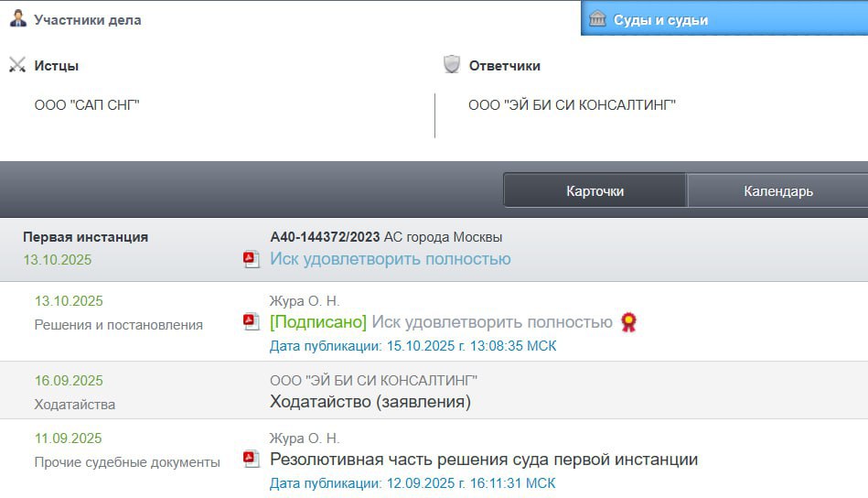Click the PDF icon beside the first instance header decision
This screenshot has width=868, height=498.
tap(252, 260)
